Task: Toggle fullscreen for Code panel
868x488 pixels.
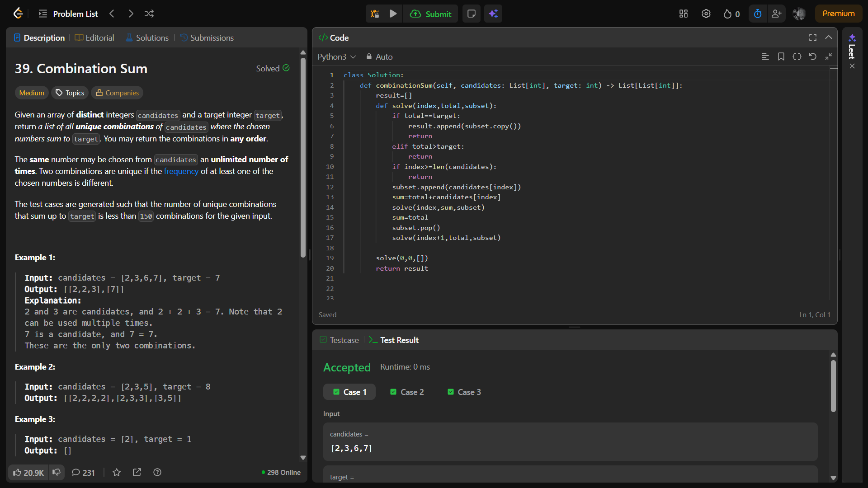Action: [812, 38]
